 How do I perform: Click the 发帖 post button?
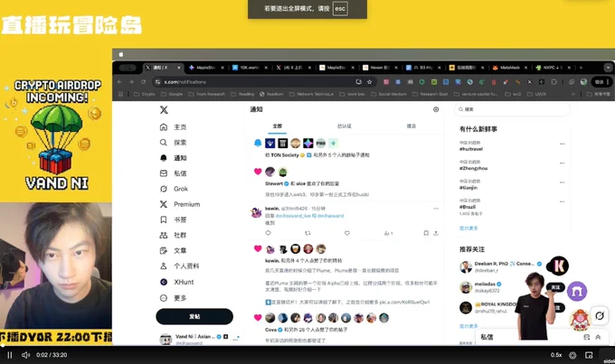(194, 317)
